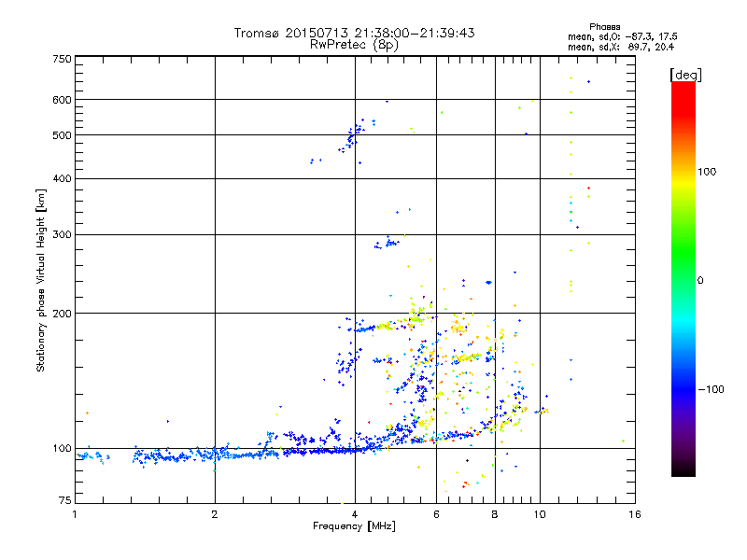Click the y-axis label '300'
This screenshot has height=560, width=747.
pos(62,235)
